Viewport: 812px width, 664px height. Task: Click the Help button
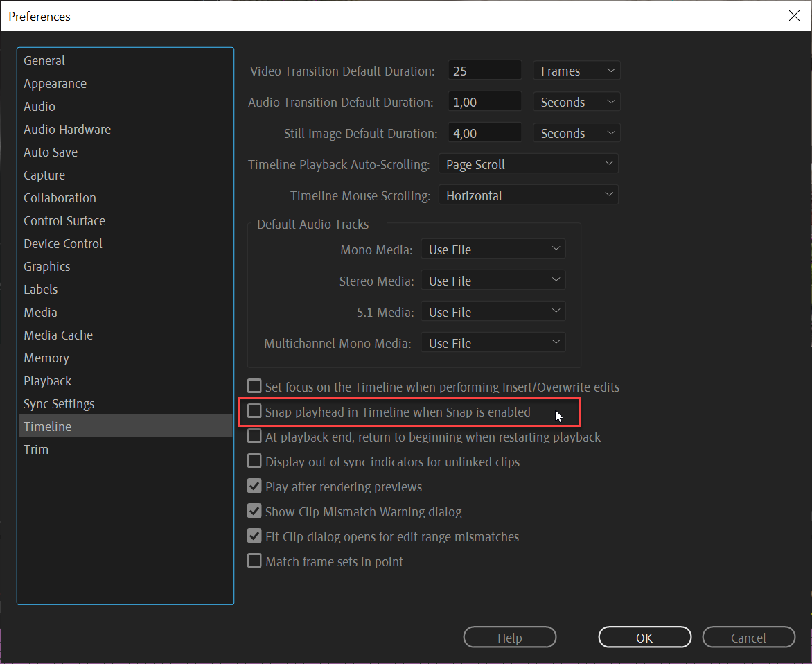click(509, 637)
